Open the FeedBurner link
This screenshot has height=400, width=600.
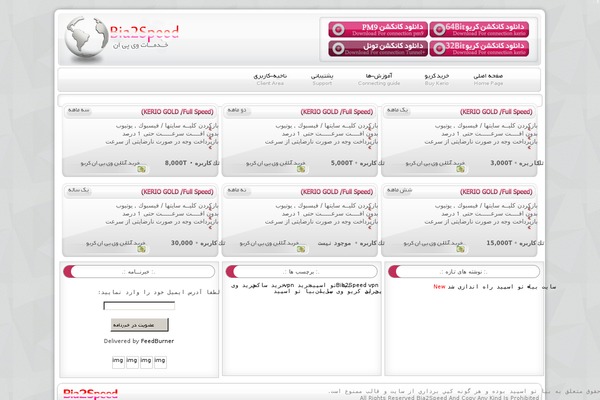point(157,341)
